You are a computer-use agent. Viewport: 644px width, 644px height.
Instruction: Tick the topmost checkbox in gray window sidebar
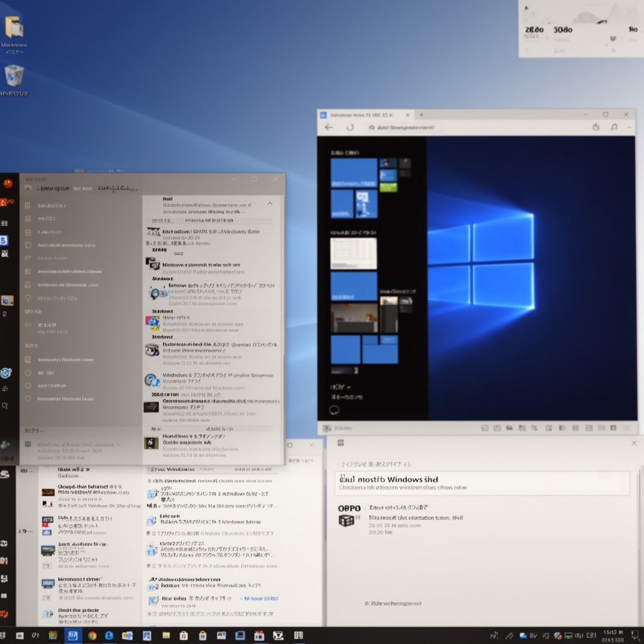(28, 206)
